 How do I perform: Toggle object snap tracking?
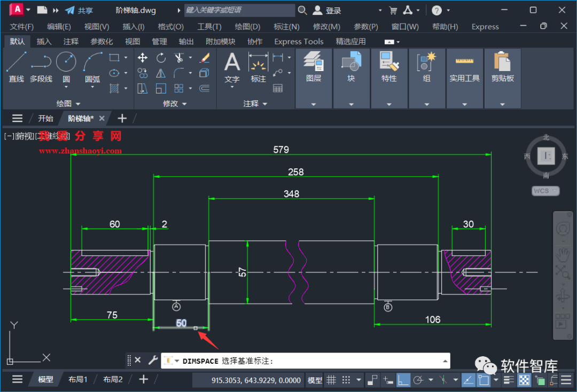point(469,380)
